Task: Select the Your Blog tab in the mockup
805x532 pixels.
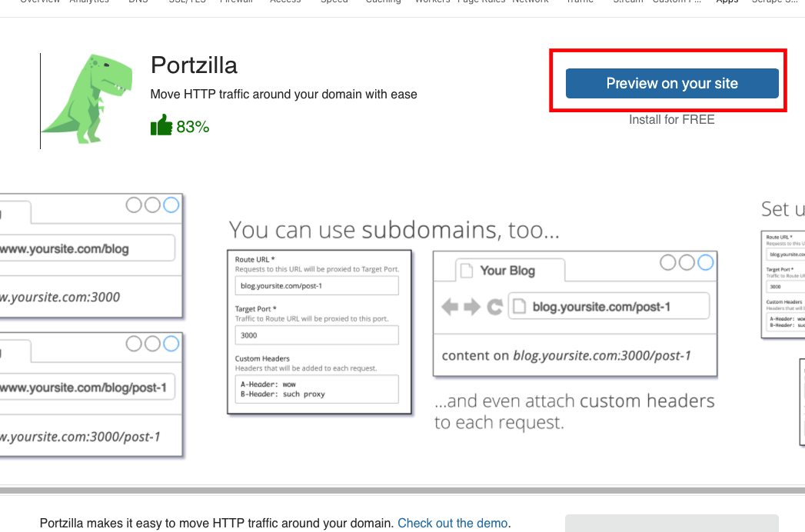Action: (x=507, y=271)
